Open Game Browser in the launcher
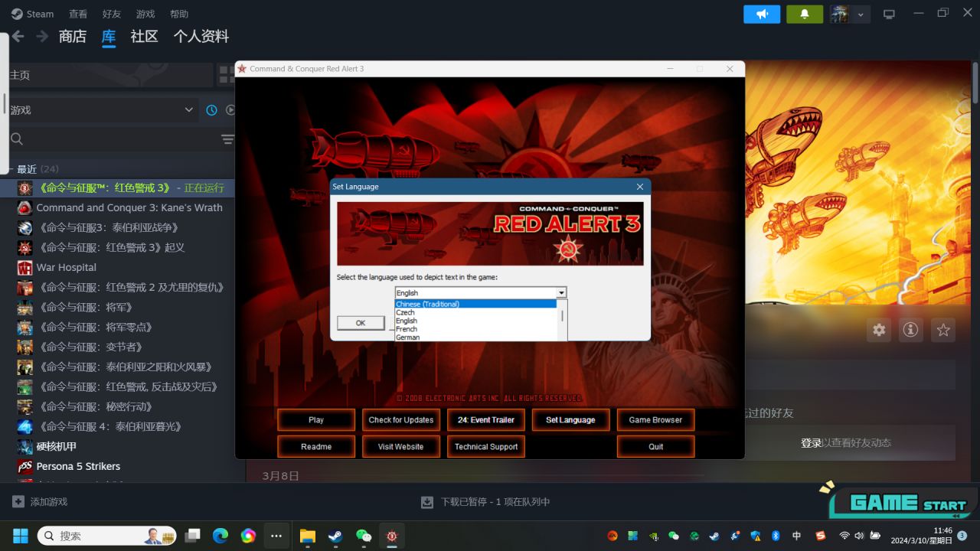The image size is (980, 551). coord(655,419)
